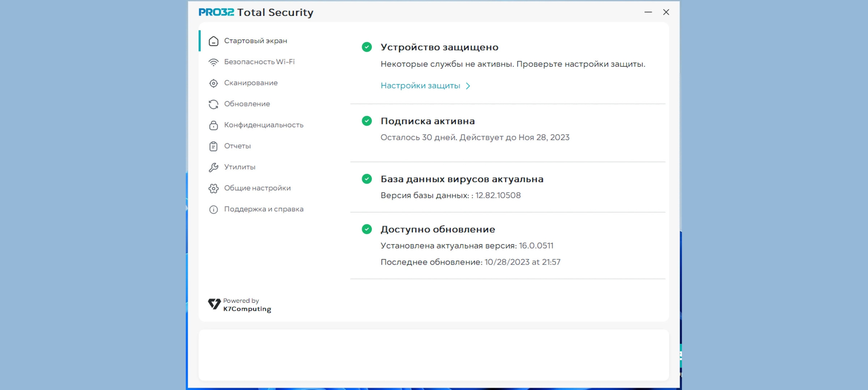This screenshot has width=868, height=390.
Task: Select Обновление menu item
Action: [247, 104]
